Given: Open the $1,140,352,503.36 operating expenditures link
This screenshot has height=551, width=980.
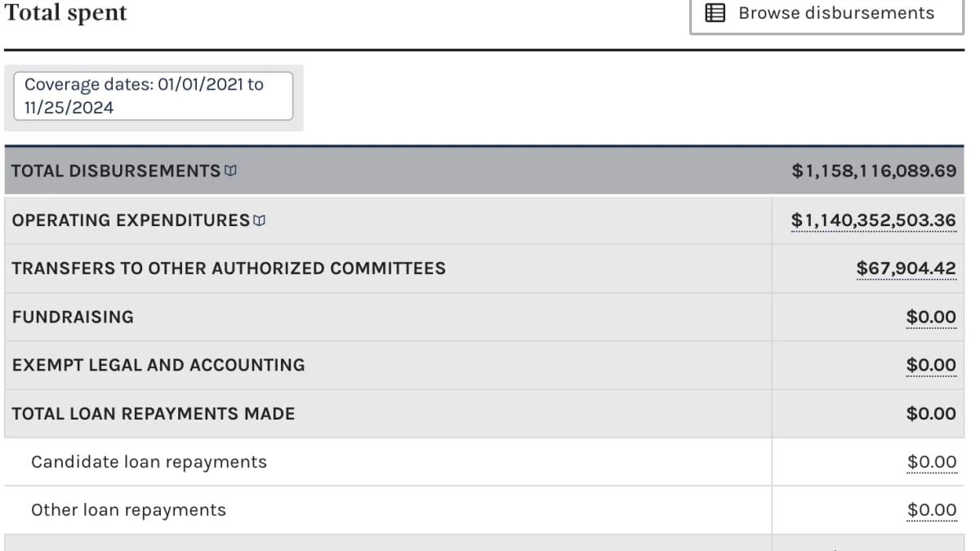Looking at the screenshot, I should (873, 220).
